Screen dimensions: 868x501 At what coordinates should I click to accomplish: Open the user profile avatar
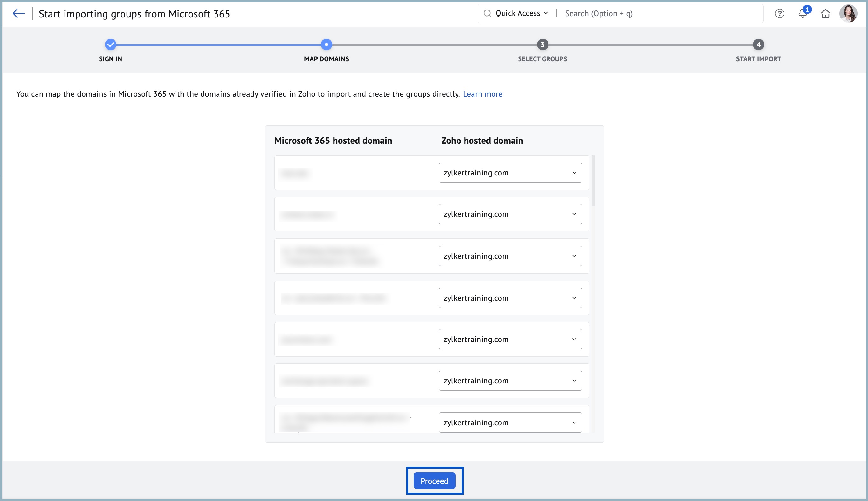point(848,14)
